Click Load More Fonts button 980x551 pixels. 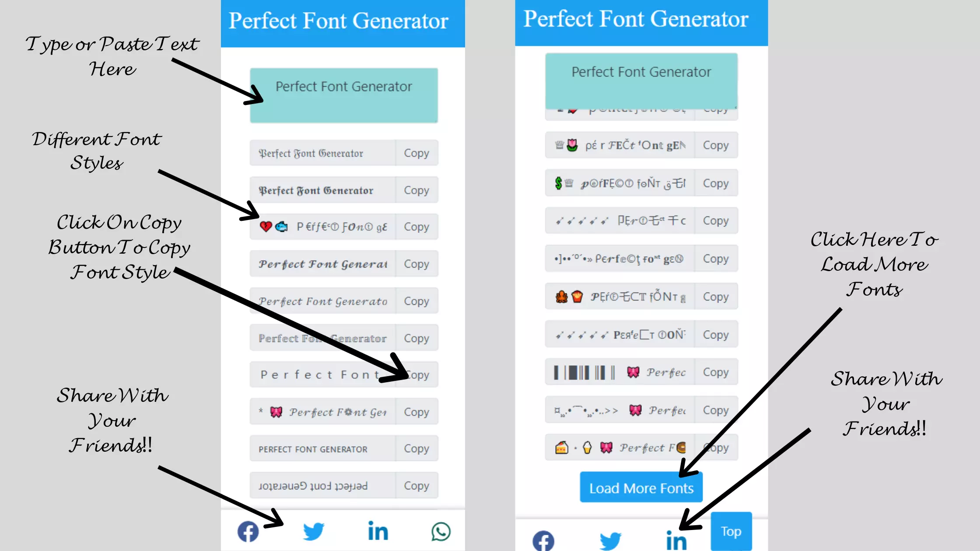641,488
